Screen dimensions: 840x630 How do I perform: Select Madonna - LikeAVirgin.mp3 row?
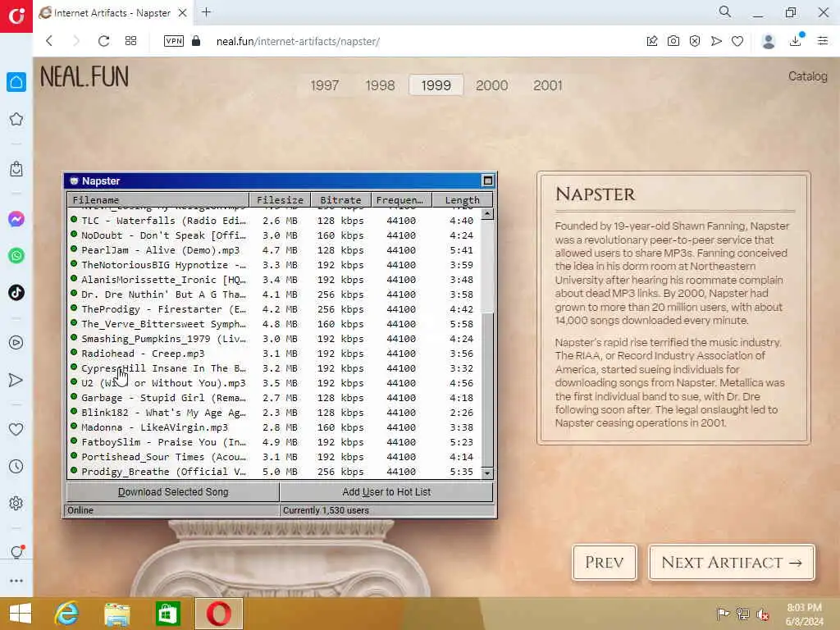[x=274, y=427]
